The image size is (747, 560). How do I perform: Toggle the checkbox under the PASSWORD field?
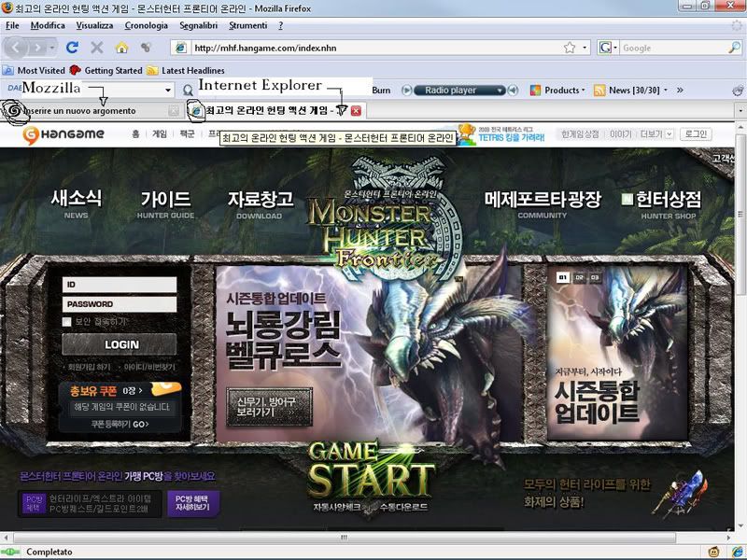[66, 322]
